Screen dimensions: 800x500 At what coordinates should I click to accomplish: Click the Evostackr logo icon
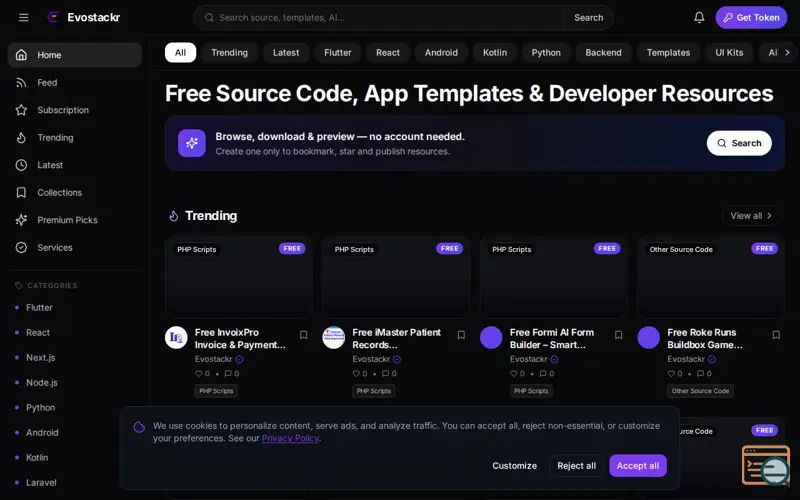[x=53, y=17]
